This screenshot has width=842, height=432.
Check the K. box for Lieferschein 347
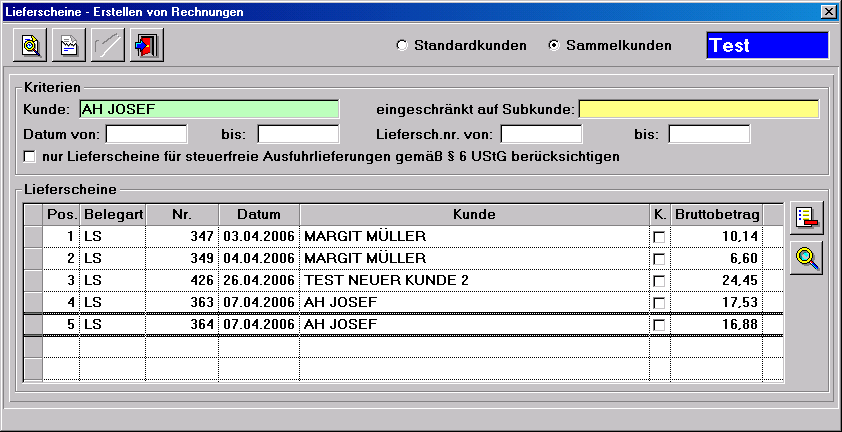tap(659, 237)
